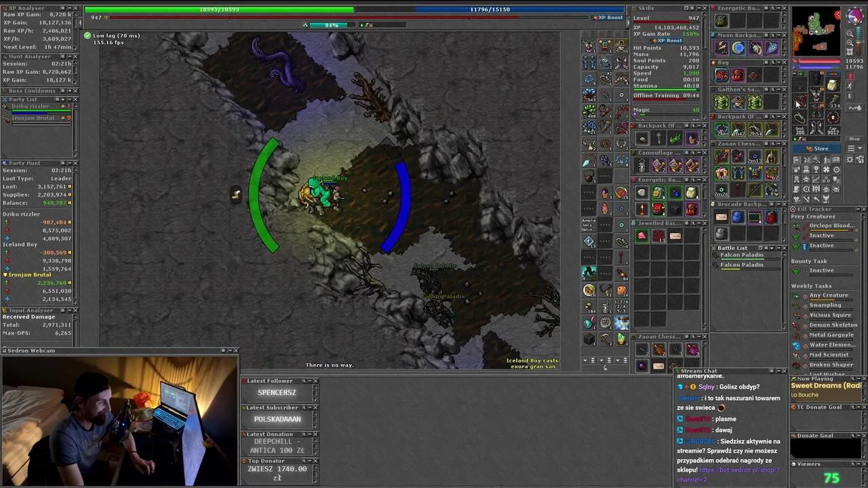Select Orclops Blood prey entry

pos(827,226)
